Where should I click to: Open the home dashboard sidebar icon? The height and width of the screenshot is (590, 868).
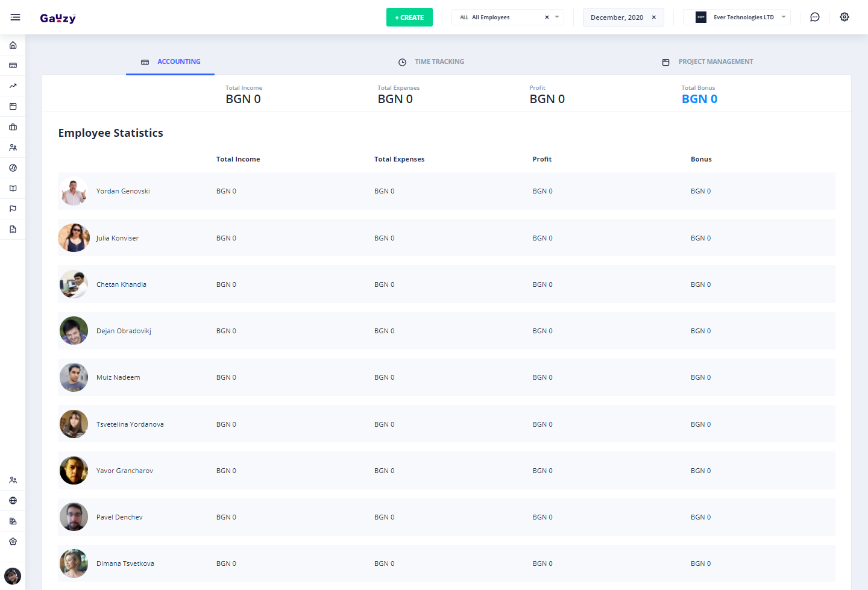tap(13, 45)
